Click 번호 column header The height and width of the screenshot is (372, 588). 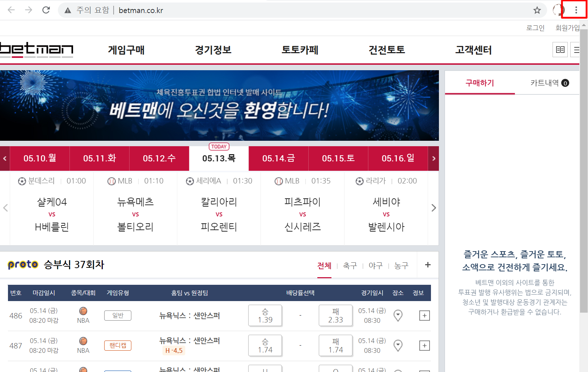click(x=16, y=293)
